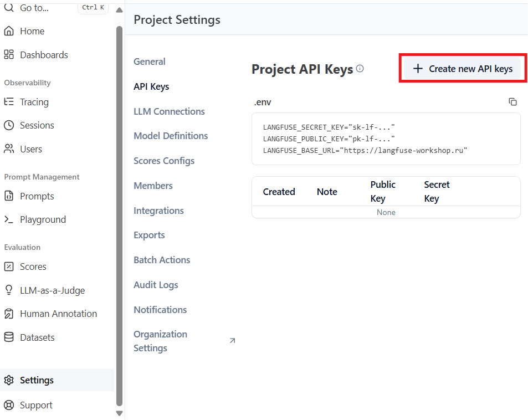Click the info icon beside Project API Keys
Image resolution: width=528 pixels, height=420 pixels.
360,69
